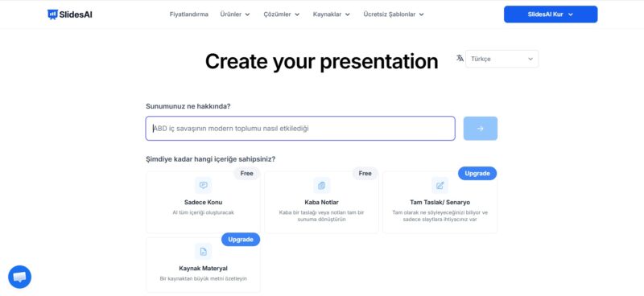Click the Free badge on Kaba Notlar

pos(365,173)
